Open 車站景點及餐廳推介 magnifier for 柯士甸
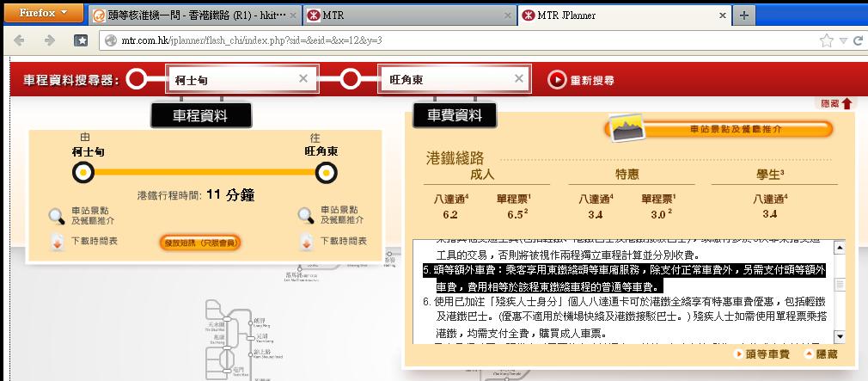868x381 pixels. point(57,215)
